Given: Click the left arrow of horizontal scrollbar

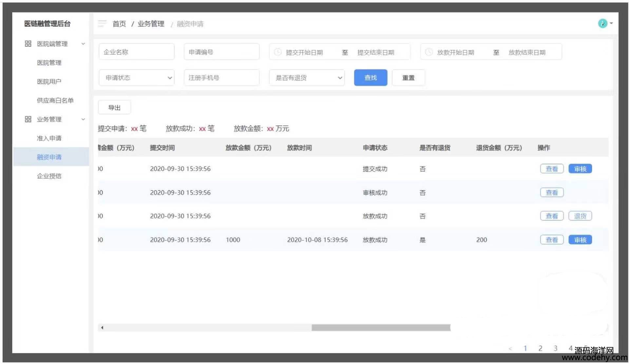Looking at the screenshot, I should 102,327.
